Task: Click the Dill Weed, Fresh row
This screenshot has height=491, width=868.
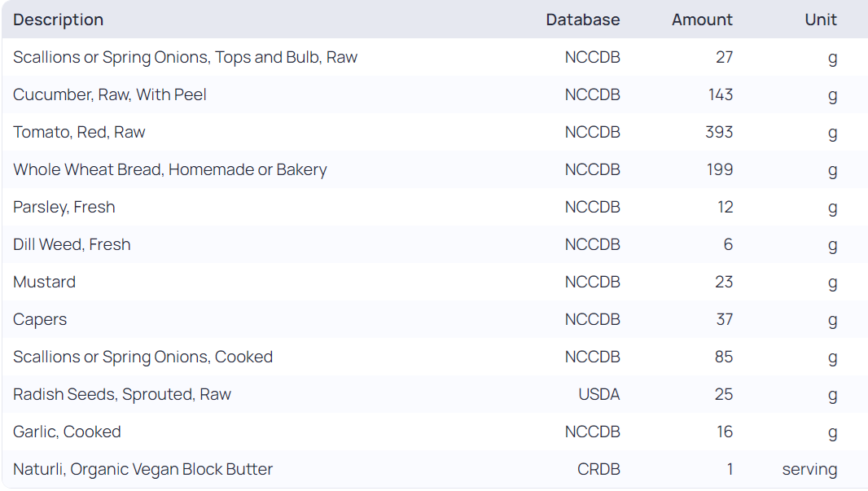Action: (x=72, y=244)
